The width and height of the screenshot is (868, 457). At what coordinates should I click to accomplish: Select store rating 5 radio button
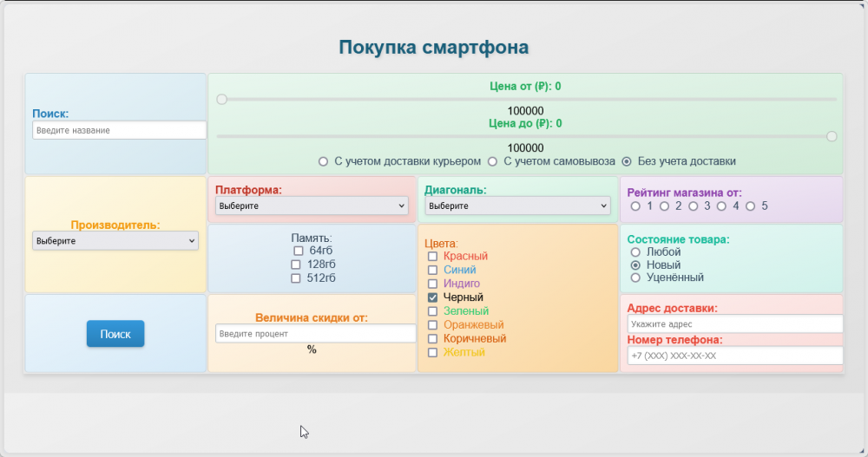pos(750,206)
